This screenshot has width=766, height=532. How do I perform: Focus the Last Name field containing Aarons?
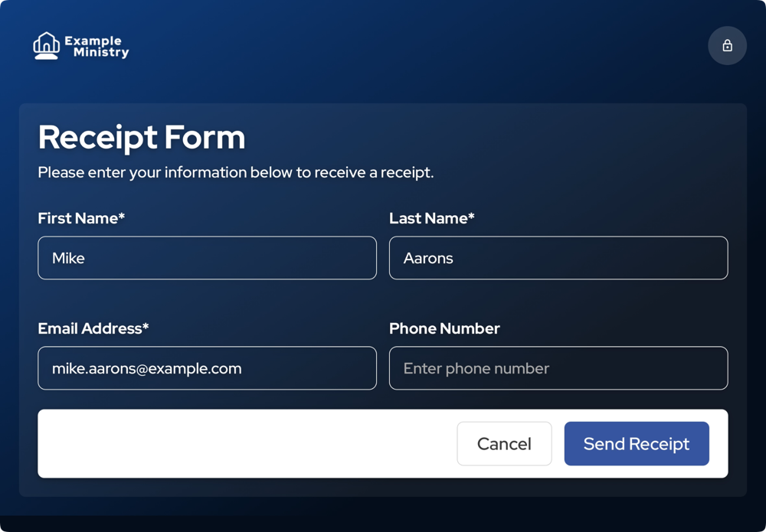(558, 258)
